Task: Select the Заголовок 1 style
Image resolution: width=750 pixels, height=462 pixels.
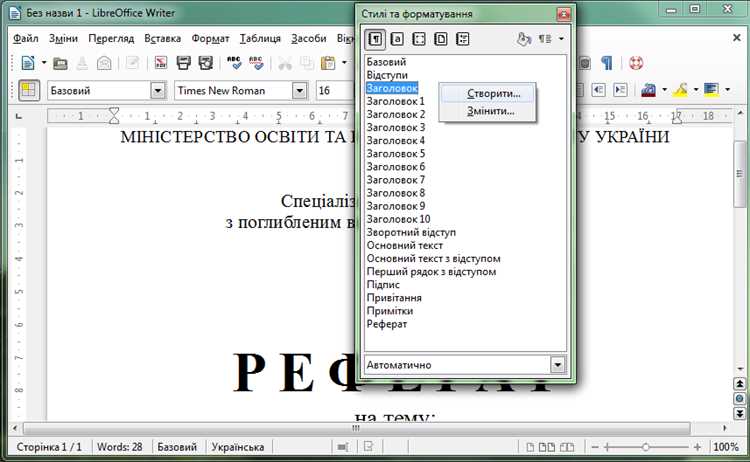Action: point(396,101)
